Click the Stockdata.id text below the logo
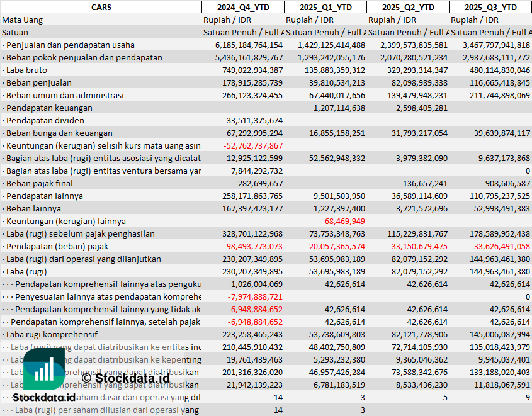Screen dimensions: 532x416 point(44,398)
